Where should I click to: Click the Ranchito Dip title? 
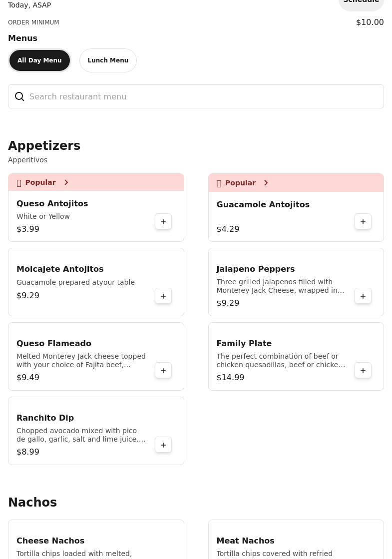click(45, 418)
